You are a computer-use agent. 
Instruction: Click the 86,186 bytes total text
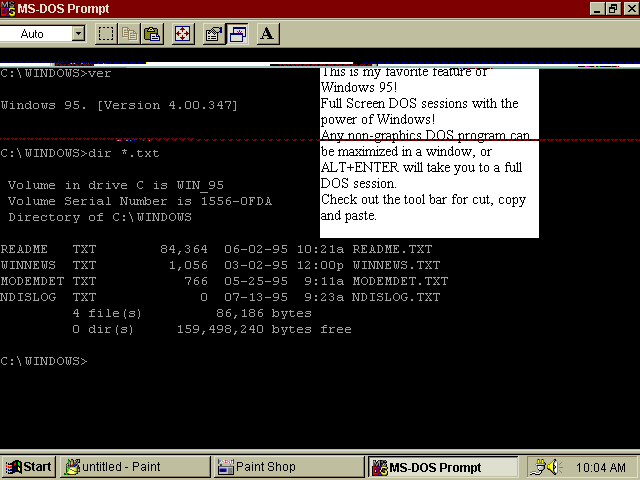pyautogui.click(x=264, y=313)
